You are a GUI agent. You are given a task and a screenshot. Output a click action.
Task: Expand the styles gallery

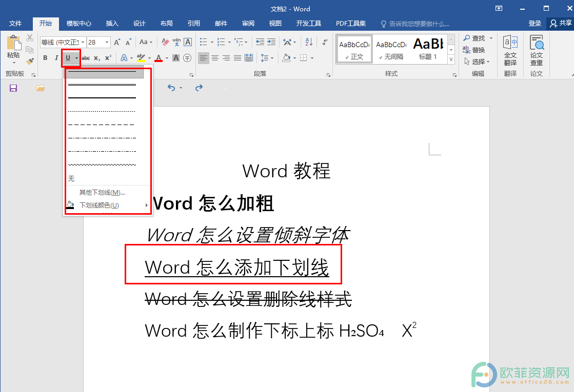coord(451,59)
